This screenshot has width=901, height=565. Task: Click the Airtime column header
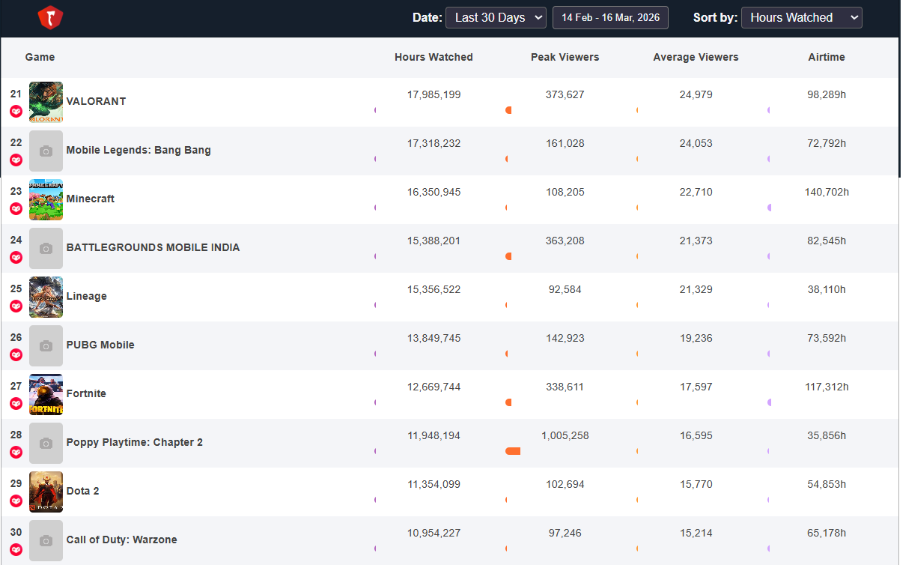point(826,58)
